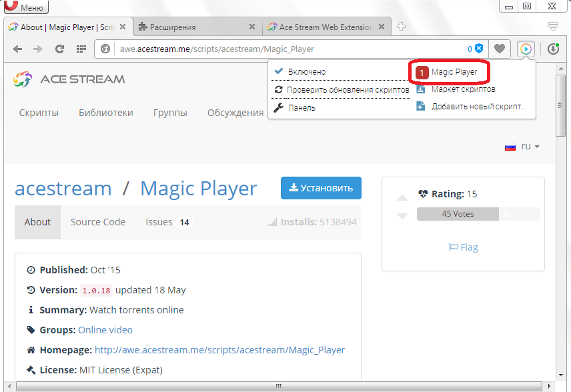This screenshot has width=571, height=392.
Task: Click the Маркет скриптов download icon
Action: pos(421,89)
